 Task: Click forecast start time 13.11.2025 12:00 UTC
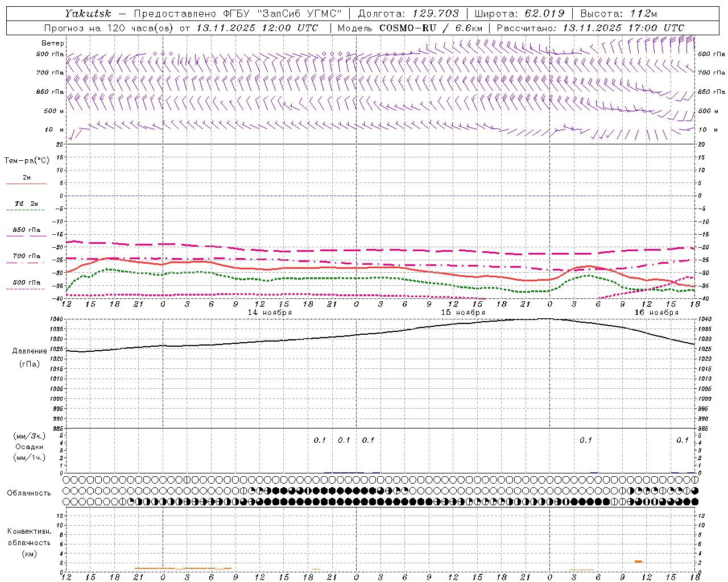pos(257,28)
